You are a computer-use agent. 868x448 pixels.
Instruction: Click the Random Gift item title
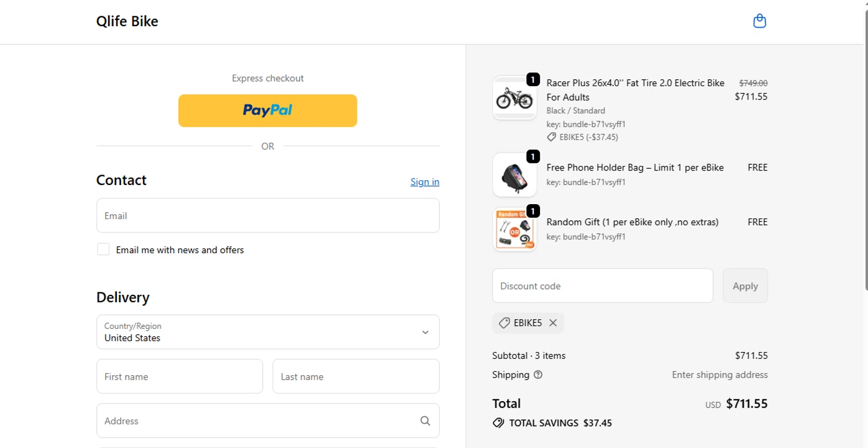(x=632, y=222)
